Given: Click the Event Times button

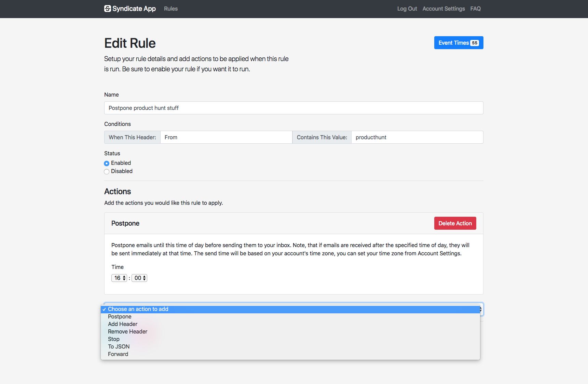Looking at the screenshot, I should pos(453,43).
